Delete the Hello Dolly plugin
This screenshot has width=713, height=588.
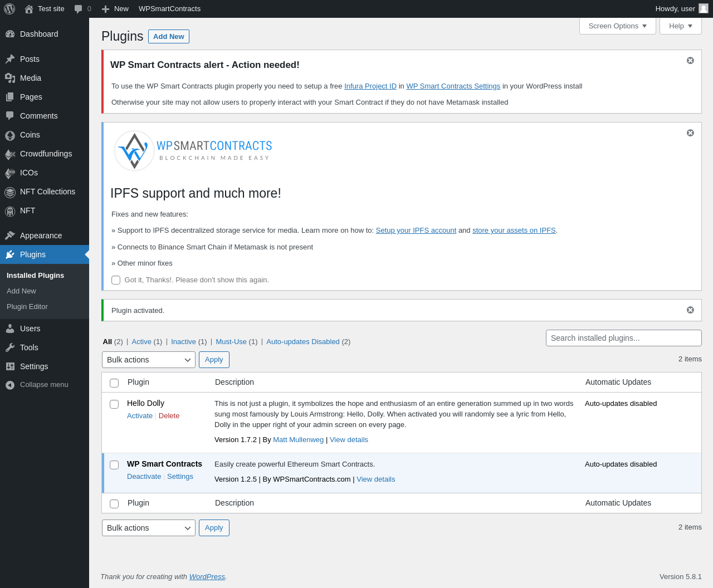coord(169,416)
